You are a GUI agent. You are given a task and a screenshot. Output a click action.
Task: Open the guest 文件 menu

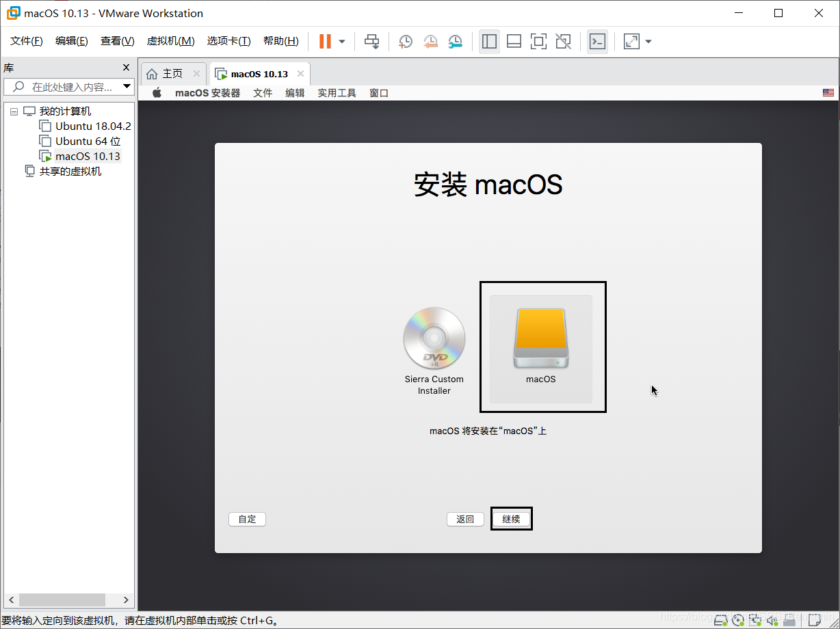263,93
